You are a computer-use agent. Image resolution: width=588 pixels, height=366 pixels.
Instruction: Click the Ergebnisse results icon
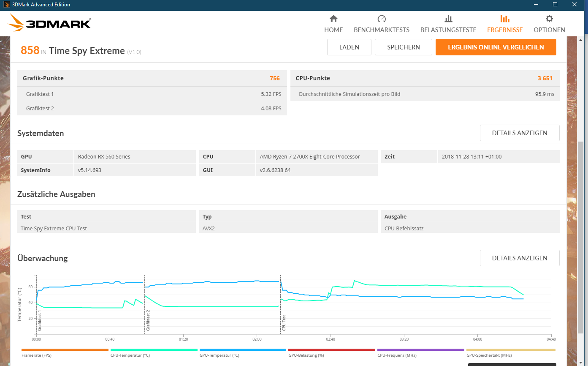(x=505, y=19)
